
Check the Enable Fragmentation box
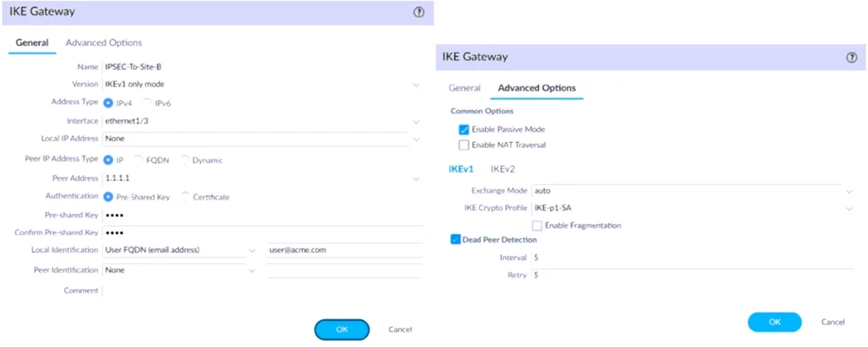coord(537,226)
